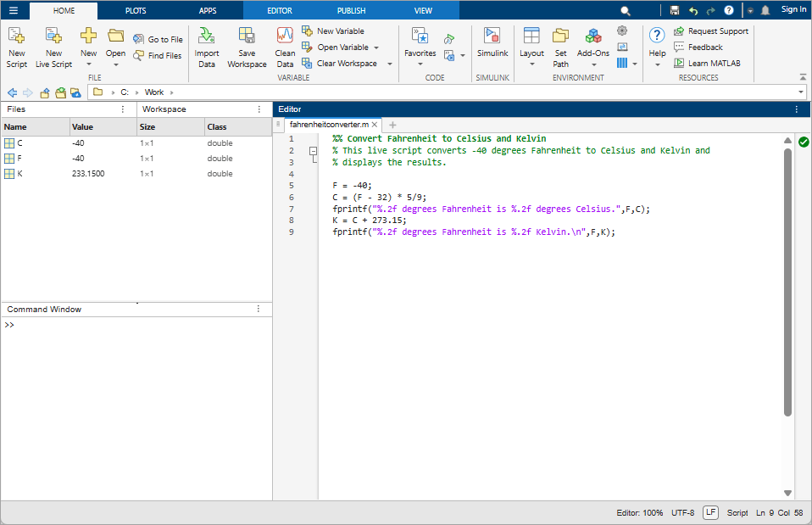Open the Layout menu

point(531,47)
